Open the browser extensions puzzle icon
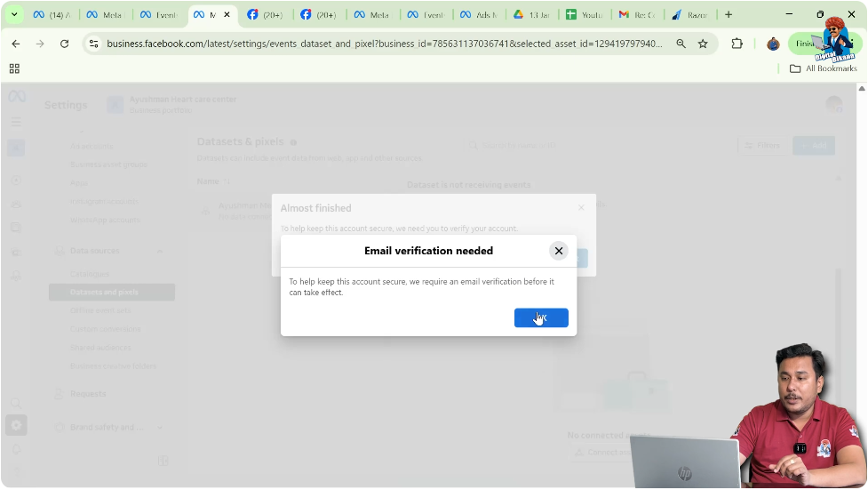 pyautogui.click(x=737, y=44)
